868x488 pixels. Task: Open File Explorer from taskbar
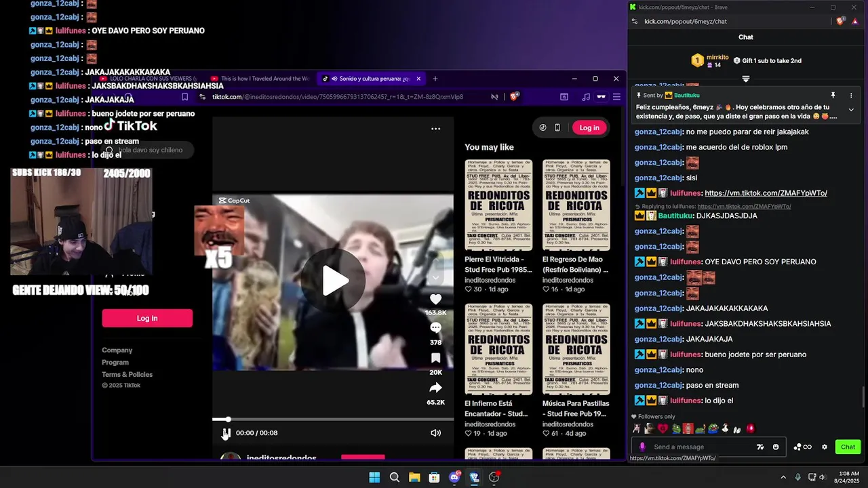pos(414,477)
